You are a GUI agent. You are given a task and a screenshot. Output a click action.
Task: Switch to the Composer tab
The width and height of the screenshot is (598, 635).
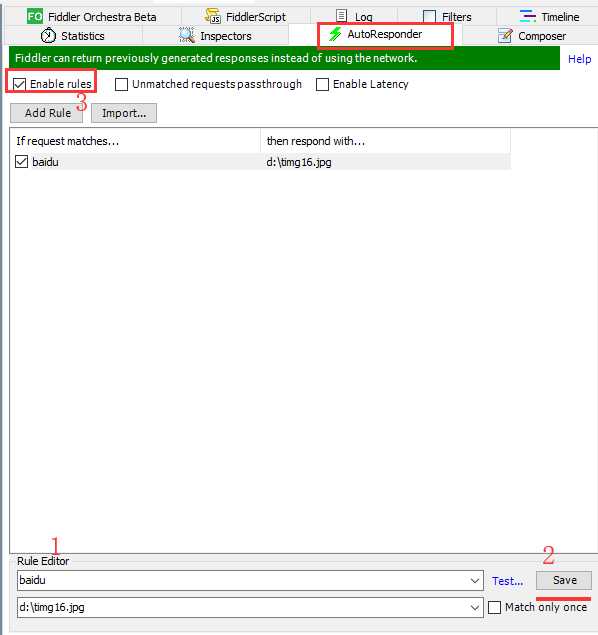tap(531, 36)
